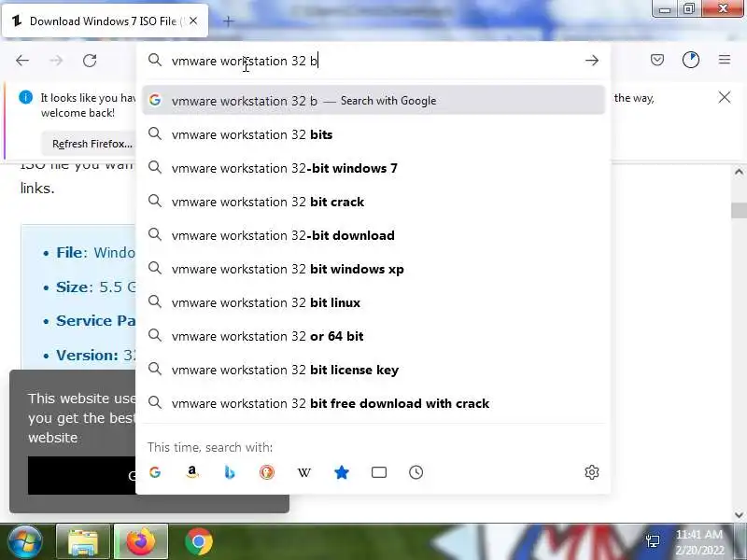Viewport: 747px width, 560px height.
Task: Choose suggestion '32-bit download'
Action: (373, 235)
